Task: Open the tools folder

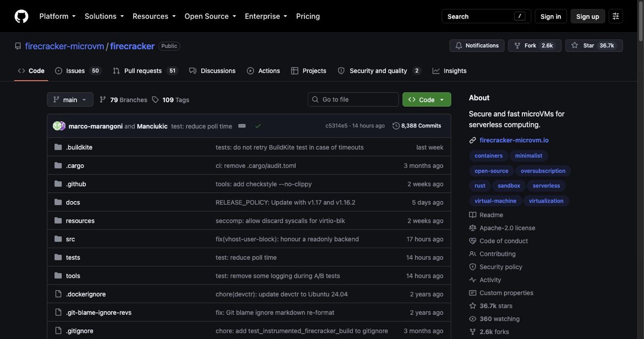Action: (x=73, y=276)
